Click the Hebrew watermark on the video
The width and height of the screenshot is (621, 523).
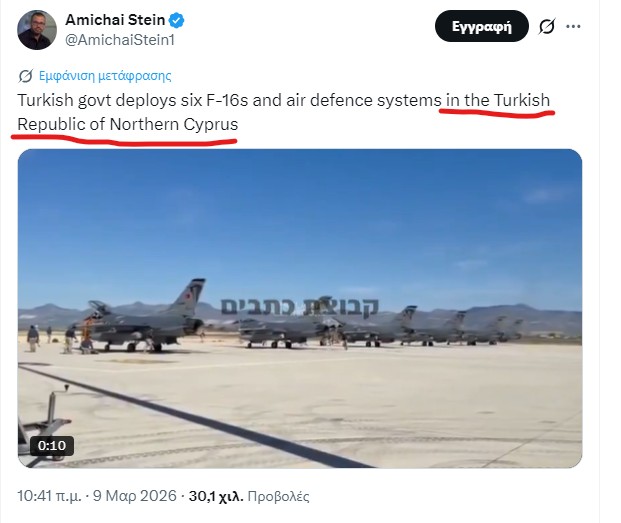[x=300, y=307]
